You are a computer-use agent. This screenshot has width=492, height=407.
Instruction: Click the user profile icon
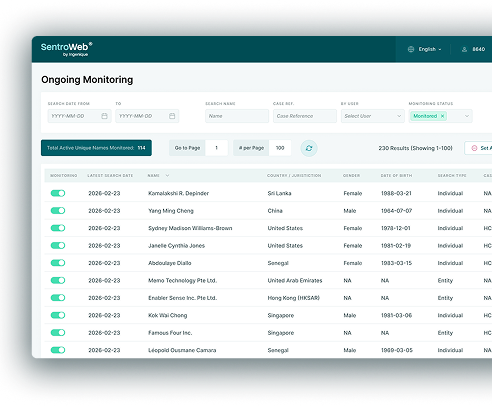tap(464, 49)
